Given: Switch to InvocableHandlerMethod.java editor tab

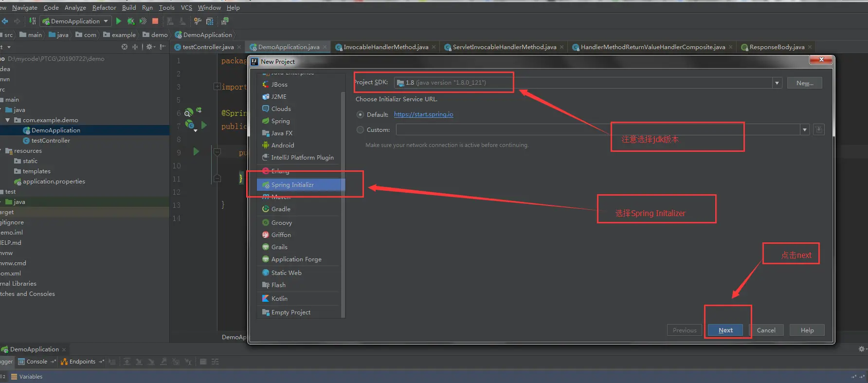Looking at the screenshot, I should (x=386, y=47).
